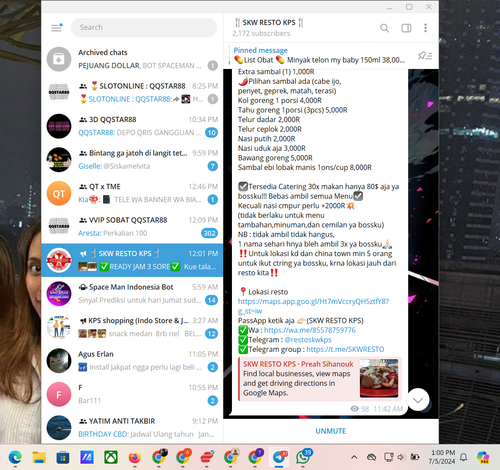
Task: Open SKW RESTO KPS Preah Sihanouk preview title
Action: (298, 364)
